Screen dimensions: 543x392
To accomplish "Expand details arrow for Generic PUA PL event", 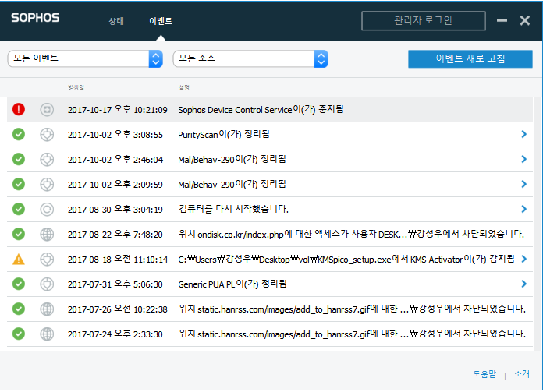I will (x=524, y=284).
